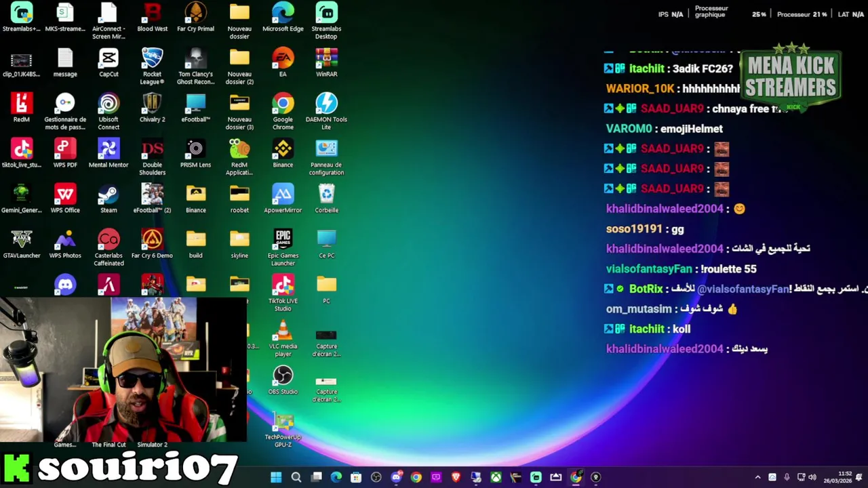Viewport: 868px width, 488px height.
Task: Open the WPS Photos desktop shortcut
Action: click(65, 245)
